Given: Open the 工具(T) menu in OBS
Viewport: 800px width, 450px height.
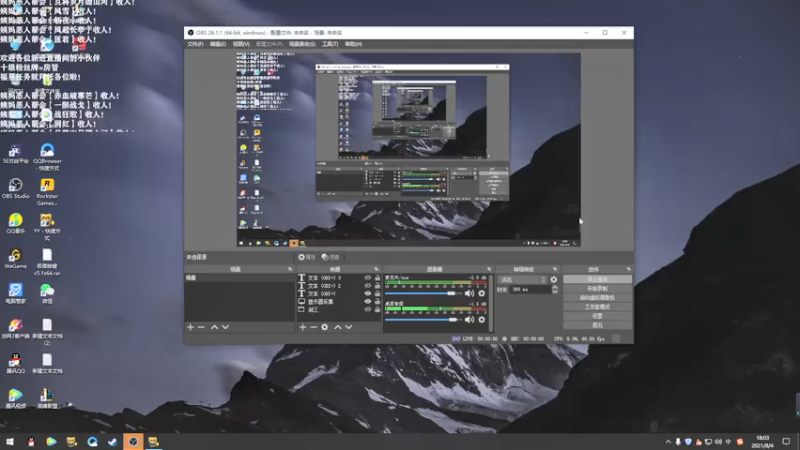Looking at the screenshot, I should (330, 44).
